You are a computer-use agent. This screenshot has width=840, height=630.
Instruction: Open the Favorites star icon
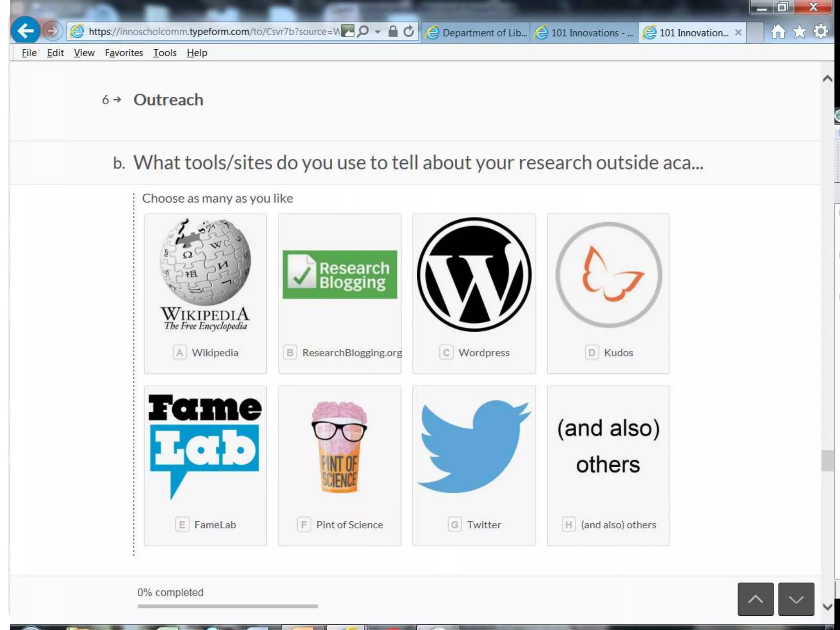(x=799, y=32)
